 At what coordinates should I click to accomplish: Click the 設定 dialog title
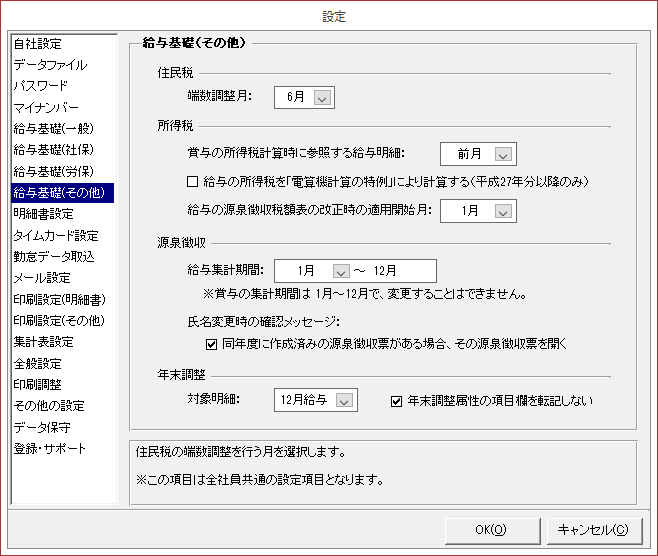tap(334, 17)
